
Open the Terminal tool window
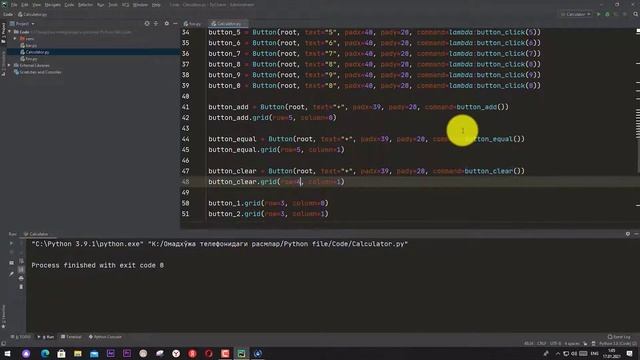71,337
